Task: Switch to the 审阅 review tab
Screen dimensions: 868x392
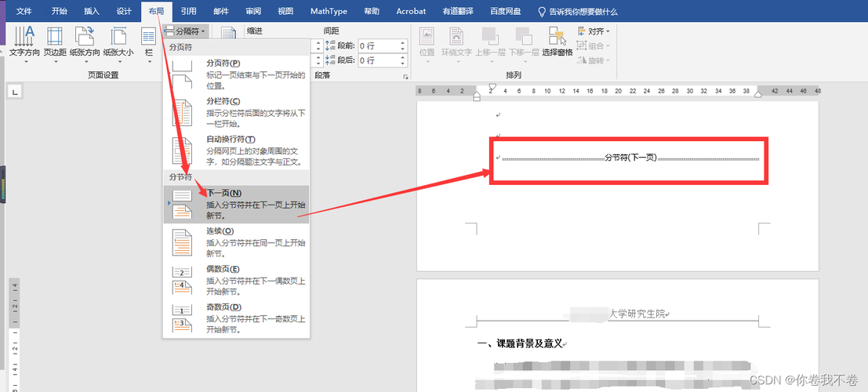Action: [253, 12]
